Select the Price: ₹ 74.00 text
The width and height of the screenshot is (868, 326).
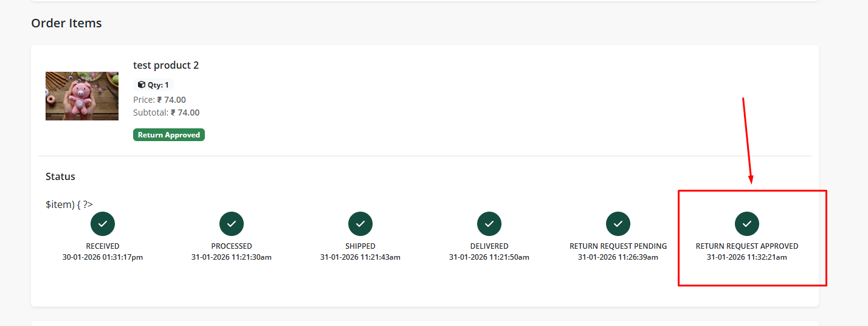[159, 100]
